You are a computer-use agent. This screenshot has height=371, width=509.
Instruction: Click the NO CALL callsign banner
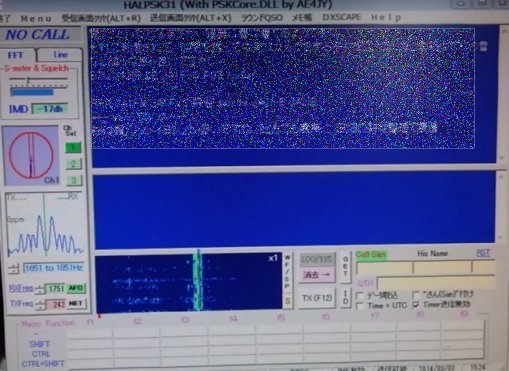pos(37,35)
